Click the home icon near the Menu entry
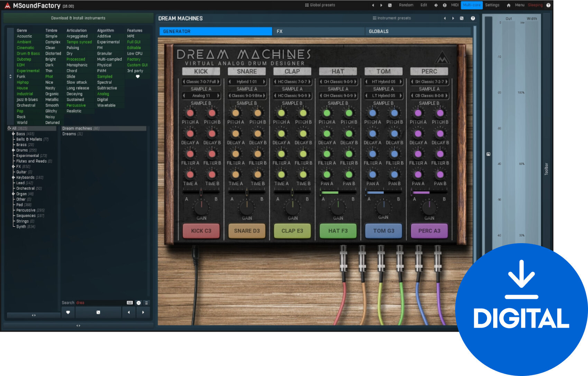The image size is (588, 376). [508, 5]
